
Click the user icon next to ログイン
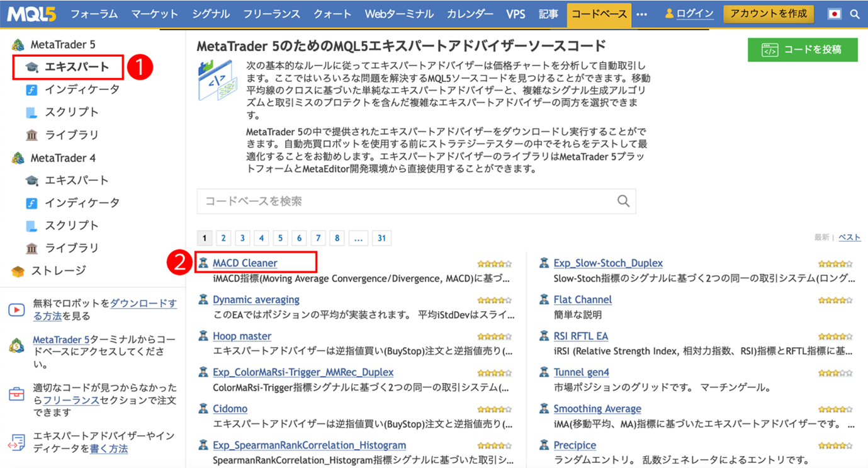click(669, 13)
